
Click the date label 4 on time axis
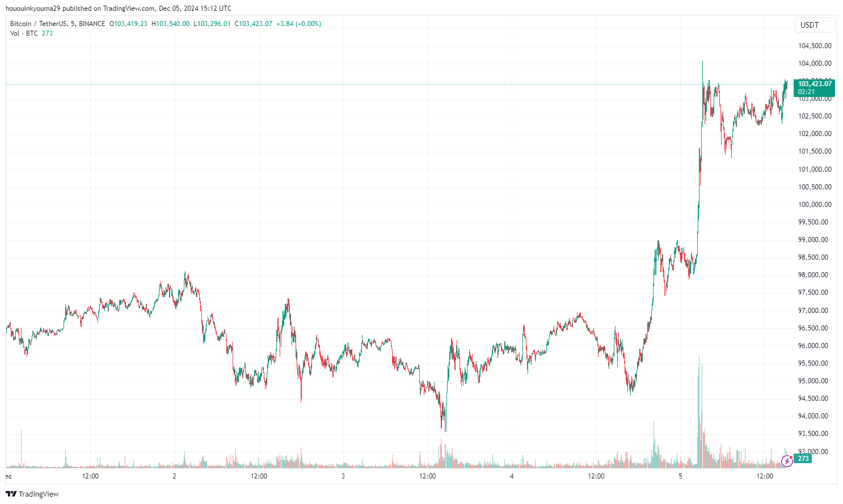pyautogui.click(x=512, y=476)
